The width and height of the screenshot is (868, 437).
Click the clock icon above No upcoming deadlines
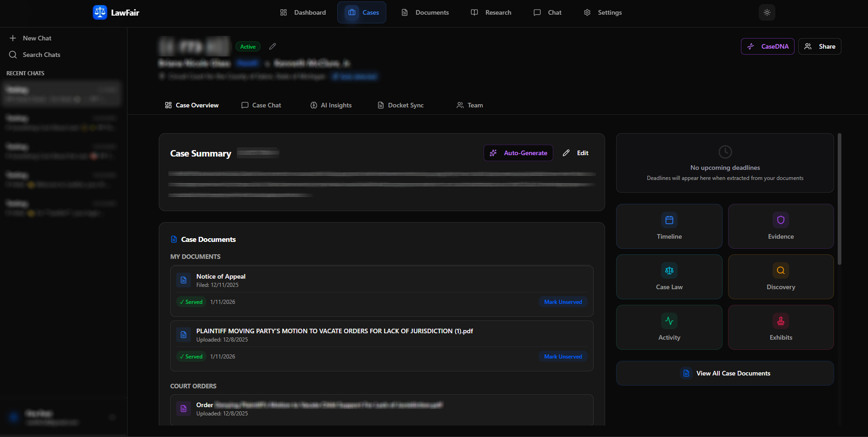pyautogui.click(x=725, y=152)
